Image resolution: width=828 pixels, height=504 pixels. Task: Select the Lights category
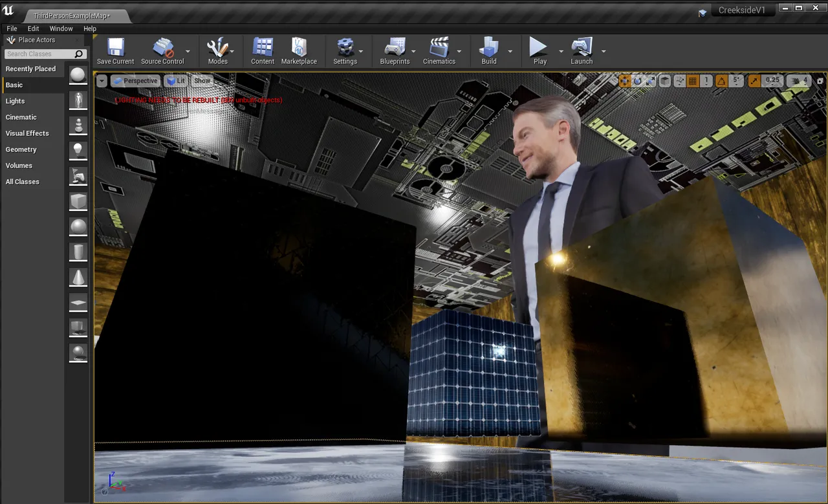pos(16,101)
